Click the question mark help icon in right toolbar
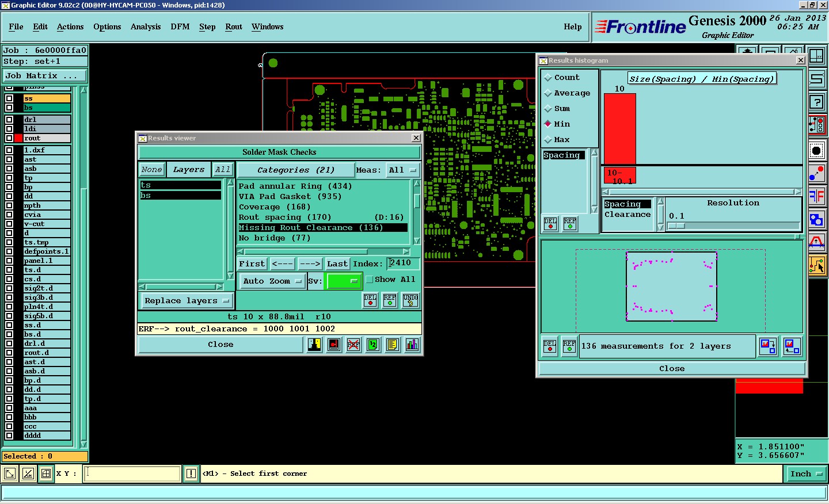Viewport: 829px width, 504px height. (x=816, y=102)
